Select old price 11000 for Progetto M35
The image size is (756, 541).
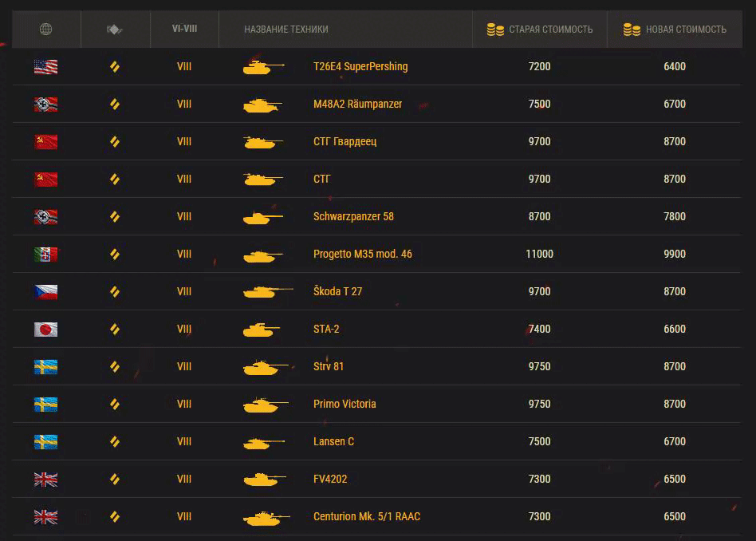point(540,255)
